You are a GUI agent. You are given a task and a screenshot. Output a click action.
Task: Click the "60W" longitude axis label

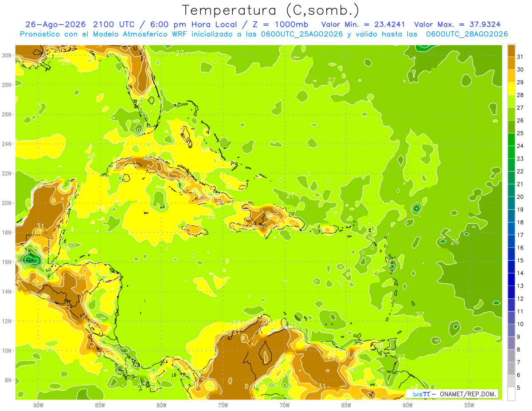pyautogui.click(x=408, y=405)
